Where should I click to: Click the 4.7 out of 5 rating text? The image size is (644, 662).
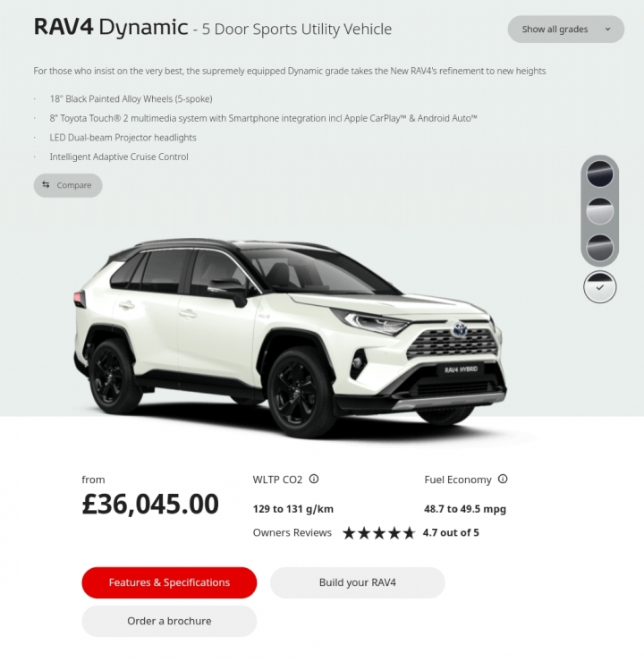tap(451, 533)
